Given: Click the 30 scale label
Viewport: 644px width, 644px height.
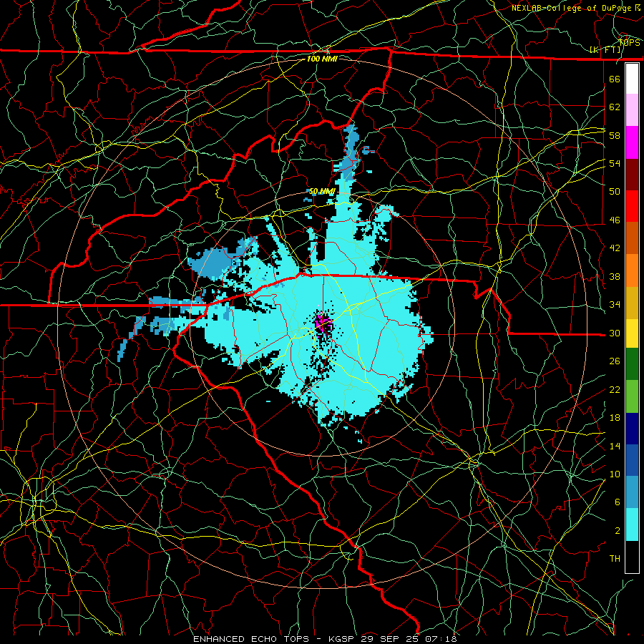Looking at the screenshot, I should [615, 333].
